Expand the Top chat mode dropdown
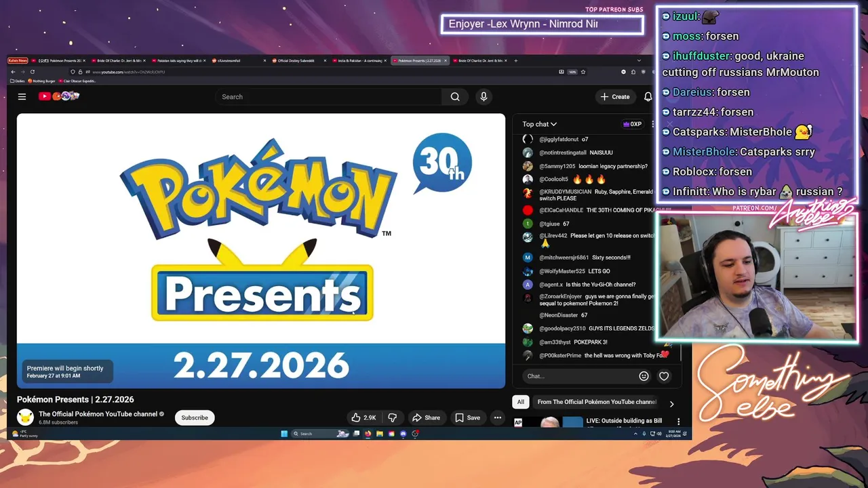Image resolution: width=868 pixels, height=488 pixels. click(539, 124)
